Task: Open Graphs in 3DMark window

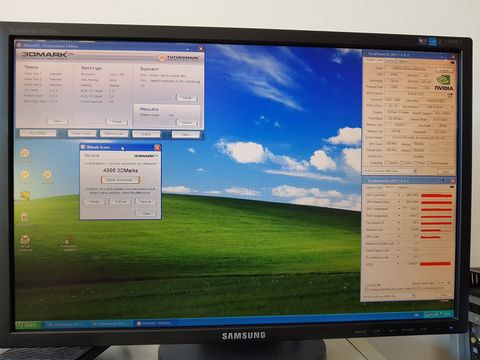Action: coord(146,134)
